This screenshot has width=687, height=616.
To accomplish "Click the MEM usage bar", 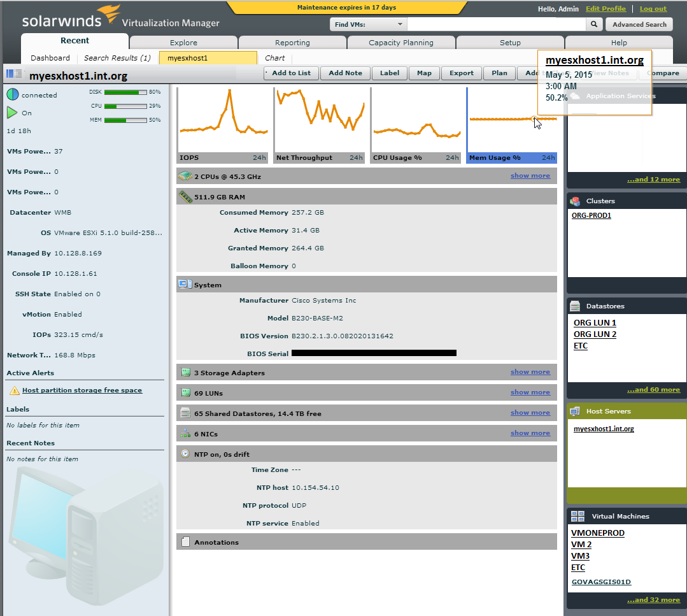I will 125,120.
